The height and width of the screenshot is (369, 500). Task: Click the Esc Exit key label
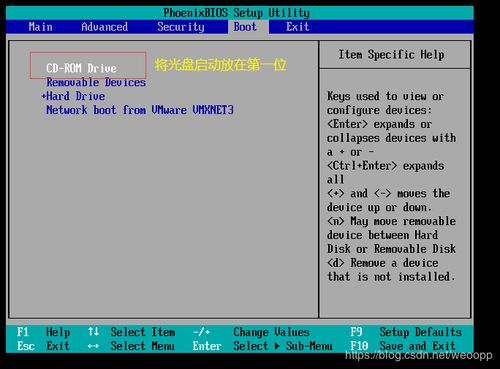(44, 346)
